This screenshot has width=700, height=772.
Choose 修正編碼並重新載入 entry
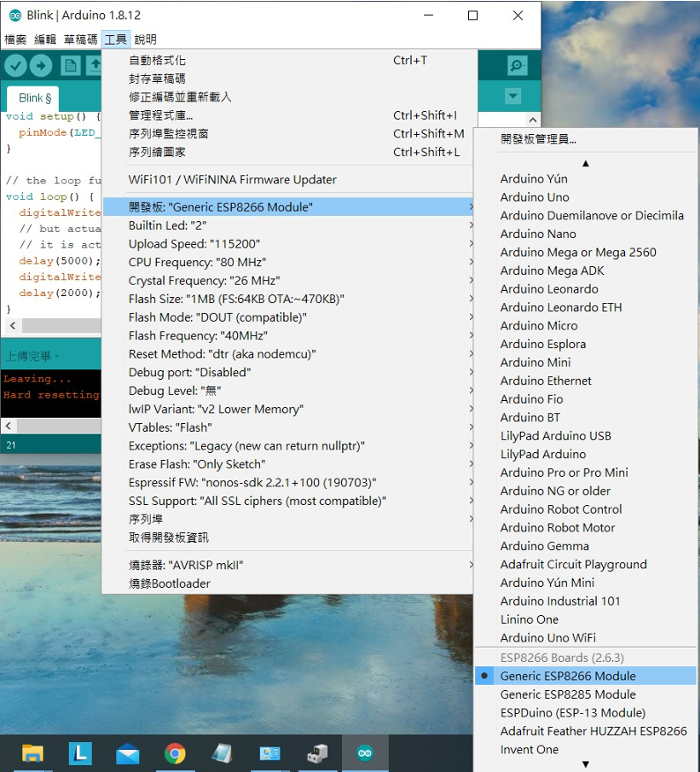[288, 97]
